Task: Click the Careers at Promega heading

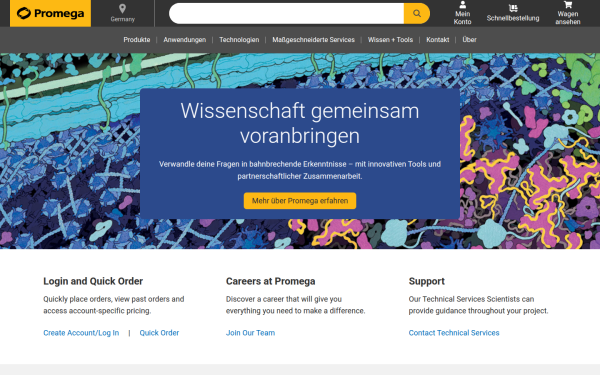Action: (271, 281)
